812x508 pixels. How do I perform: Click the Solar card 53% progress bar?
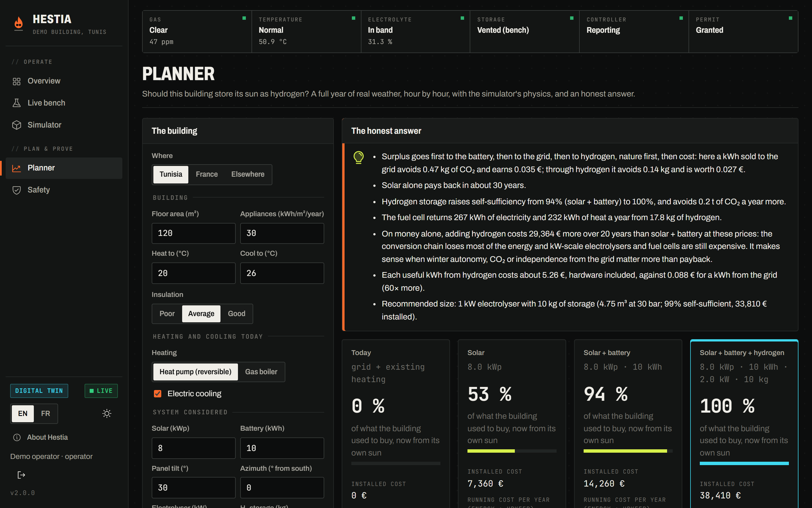(x=512, y=451)
